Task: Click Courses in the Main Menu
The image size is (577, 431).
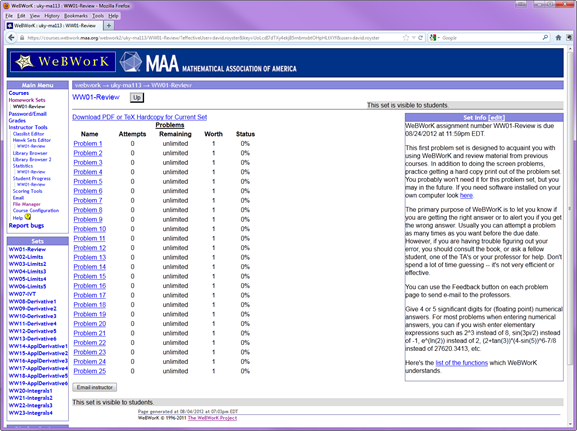Action: coord(18,93)
